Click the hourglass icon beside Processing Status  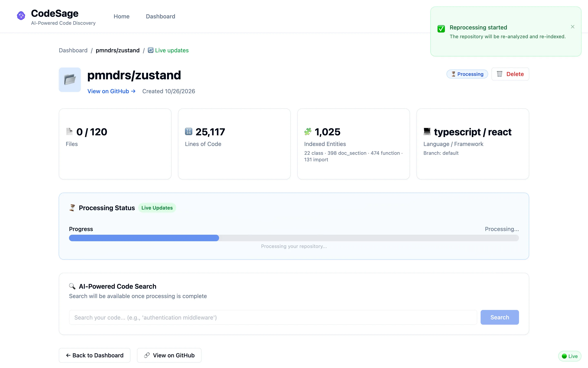click(x=72, y=208)
